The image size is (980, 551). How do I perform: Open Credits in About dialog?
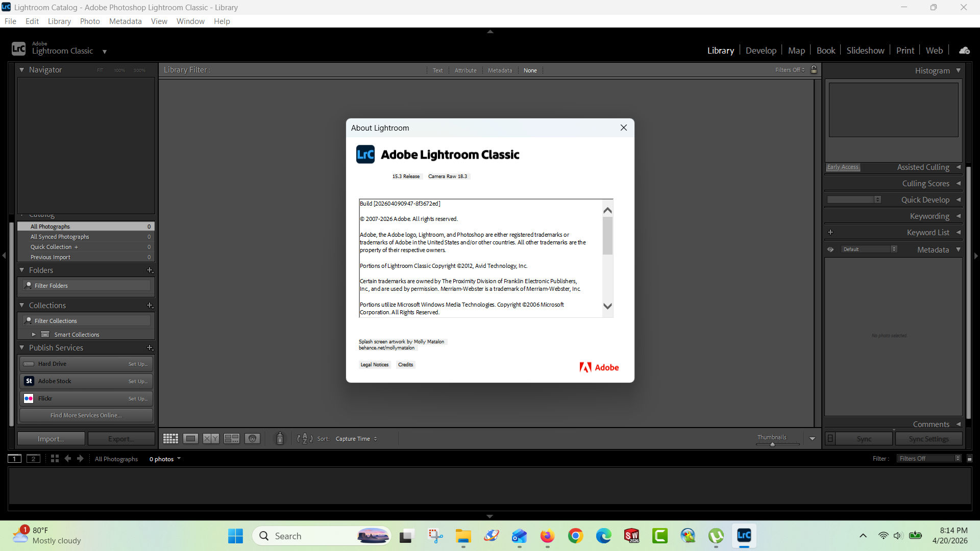[x=405, y=365]
